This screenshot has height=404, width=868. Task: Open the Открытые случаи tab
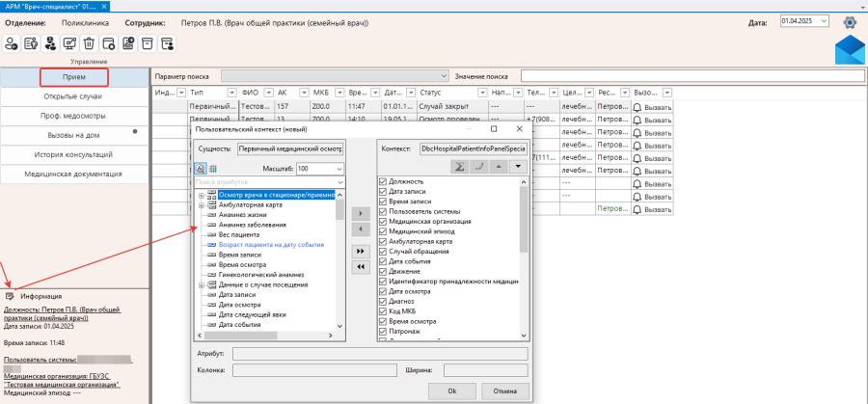[74, 96]
